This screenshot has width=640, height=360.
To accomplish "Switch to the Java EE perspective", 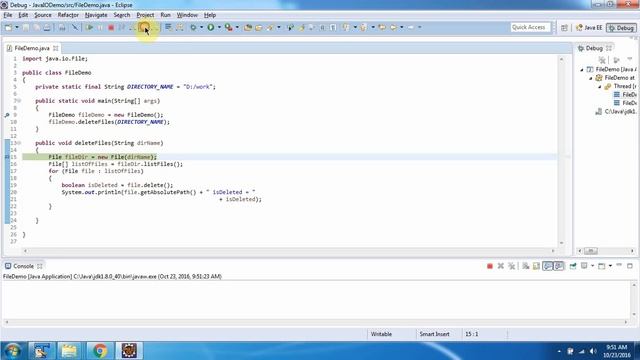I will 589,28.
